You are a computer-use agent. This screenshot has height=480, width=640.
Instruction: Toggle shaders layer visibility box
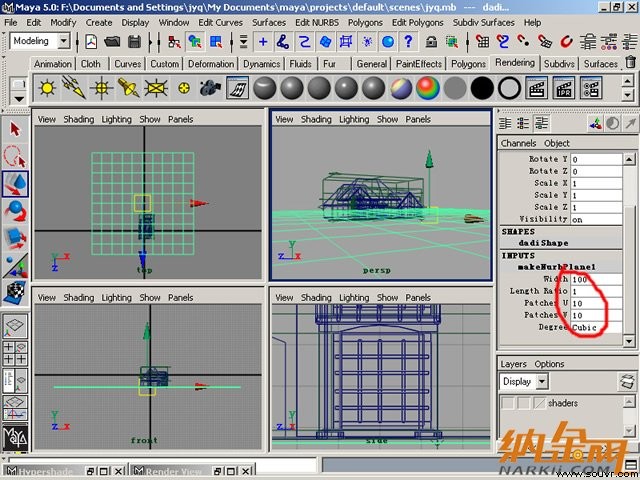point(508,403)
